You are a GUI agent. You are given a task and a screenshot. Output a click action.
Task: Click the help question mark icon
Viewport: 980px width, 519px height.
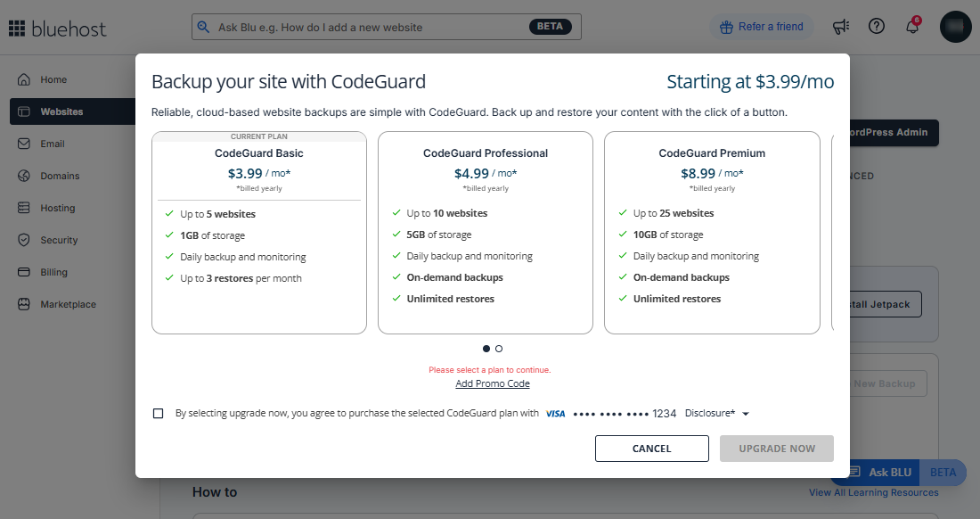(877, 26)
